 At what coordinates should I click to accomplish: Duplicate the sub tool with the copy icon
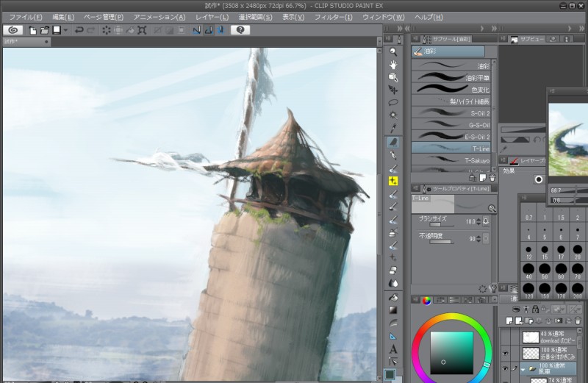(x=482, y=178)
